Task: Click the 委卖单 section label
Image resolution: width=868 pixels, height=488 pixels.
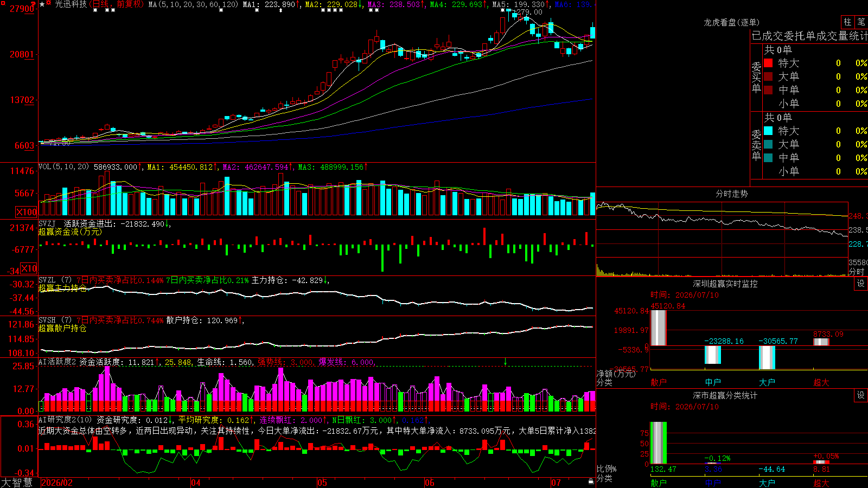Action: point(756,145)
